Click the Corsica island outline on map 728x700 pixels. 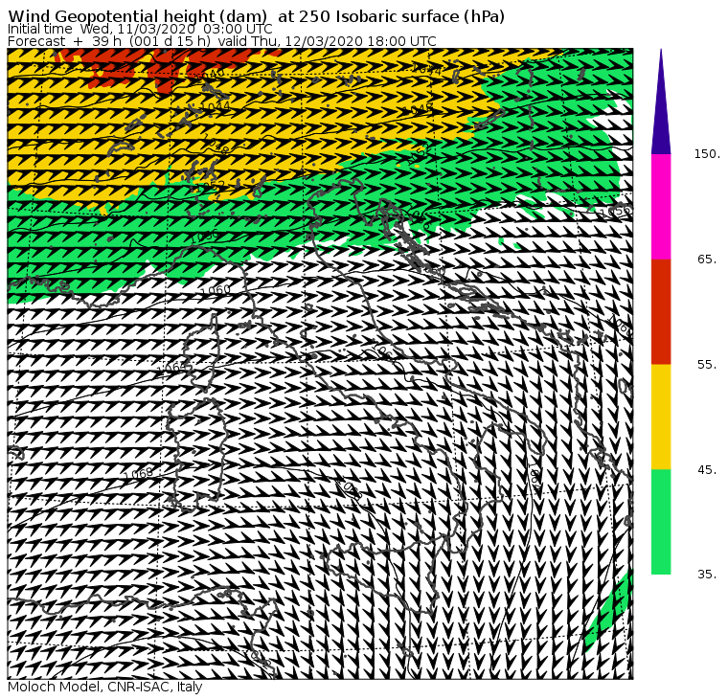[202, 353]
